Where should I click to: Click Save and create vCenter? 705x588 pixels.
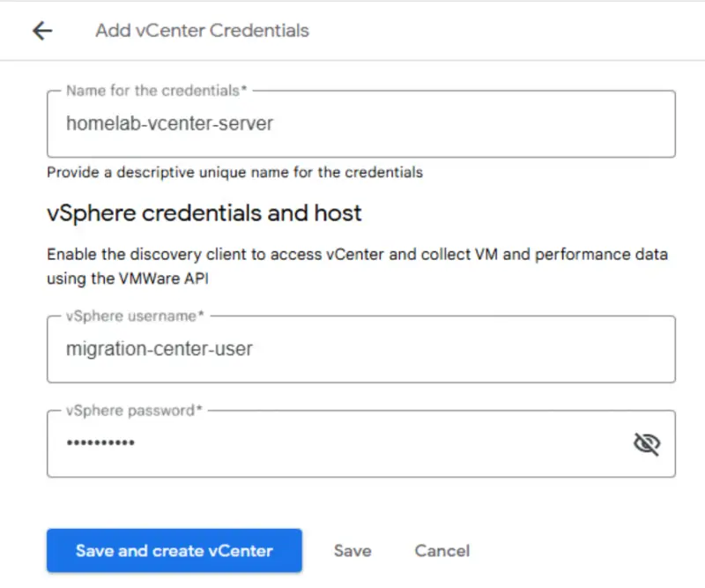click(x=174, y=550)
